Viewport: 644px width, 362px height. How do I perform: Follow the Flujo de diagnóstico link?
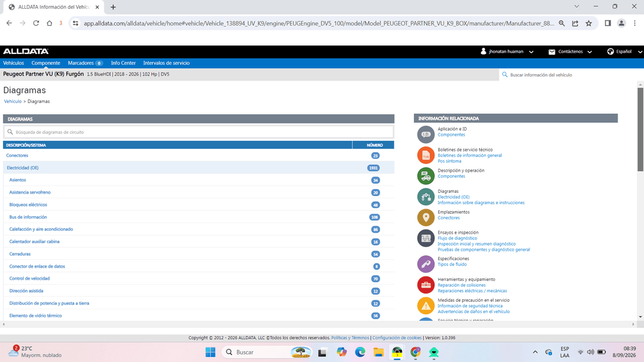coord(457,238)
